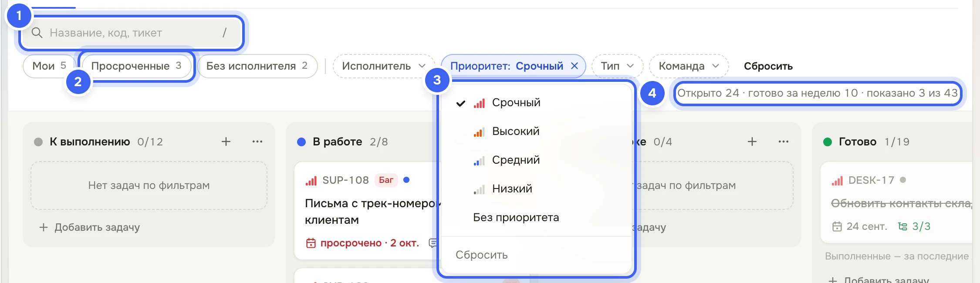Click "Нет задач по фильтрам" in К выполнению
This screenshot has height=283, width=980.
pos(149,185)
